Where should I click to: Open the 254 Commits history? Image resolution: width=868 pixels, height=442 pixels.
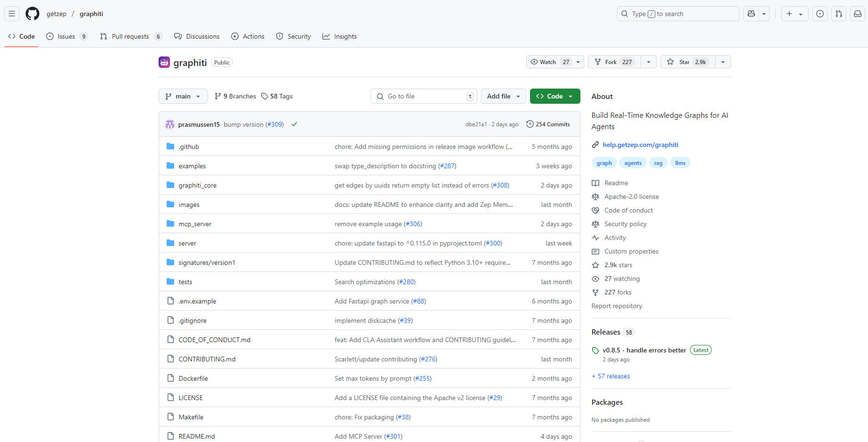coord(548,124)
